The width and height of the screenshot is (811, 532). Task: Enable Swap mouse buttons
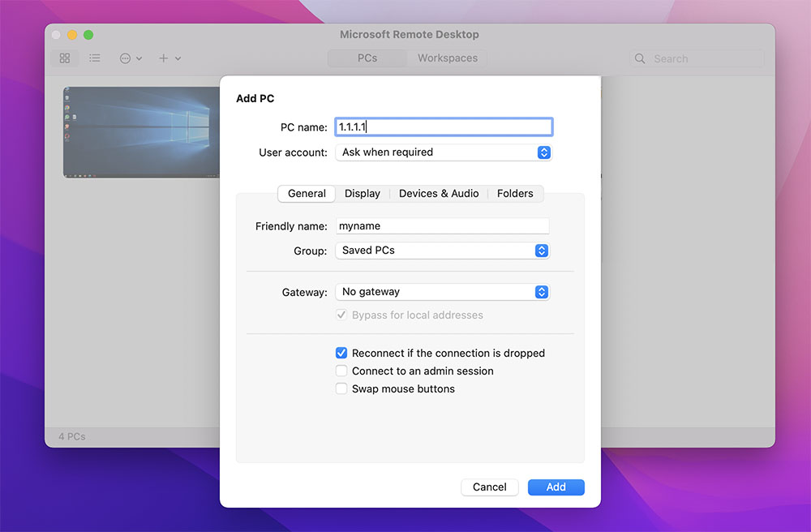click(341, 388)
